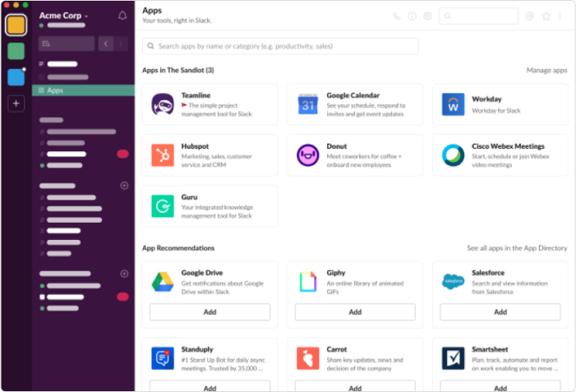
Task: Click the Google Calendar title text
Action: point(353,95)
